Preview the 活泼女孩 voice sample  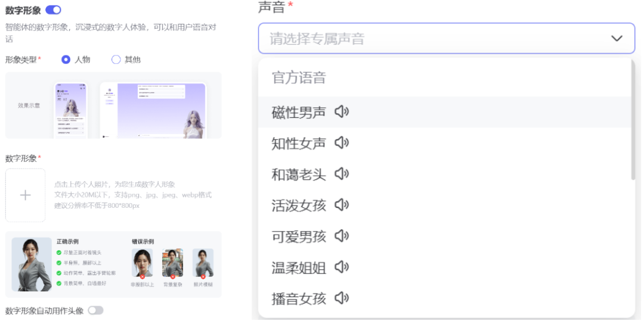pyautogui.click(x=342, y=205)
